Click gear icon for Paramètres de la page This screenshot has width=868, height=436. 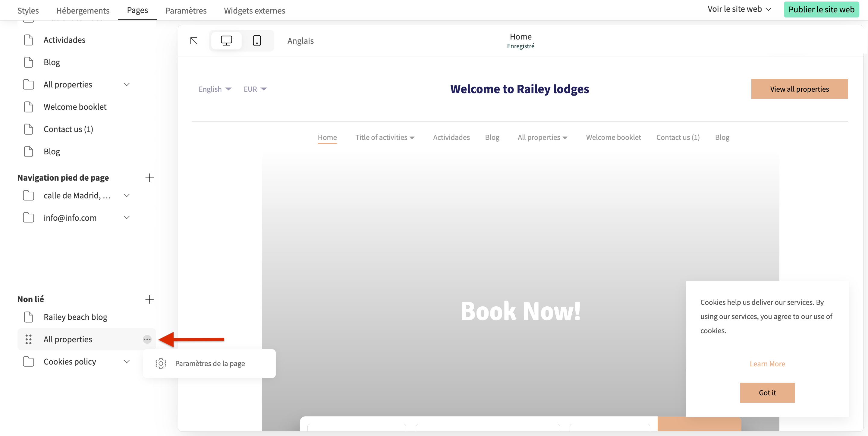pyautogui.click(x=161, y=364)
